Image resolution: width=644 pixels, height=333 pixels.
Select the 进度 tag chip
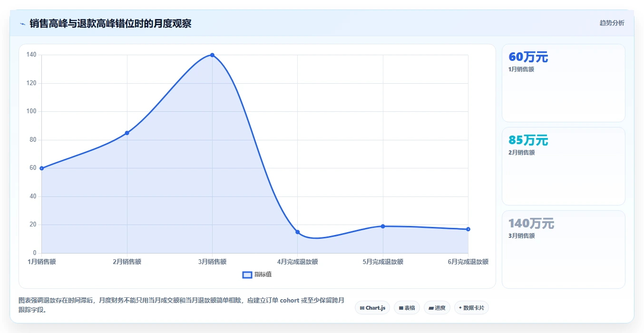437,308
